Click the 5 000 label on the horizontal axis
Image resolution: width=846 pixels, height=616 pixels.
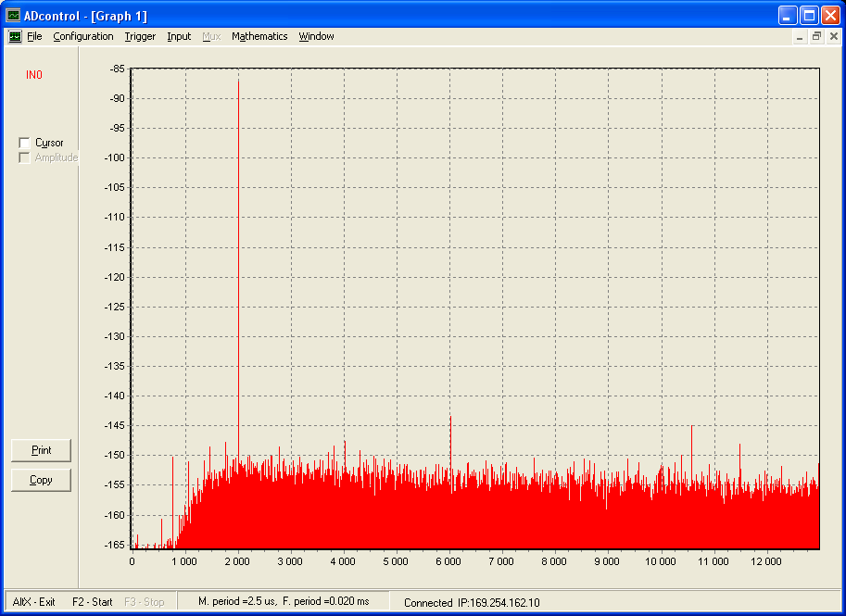(x=396, y=561)
